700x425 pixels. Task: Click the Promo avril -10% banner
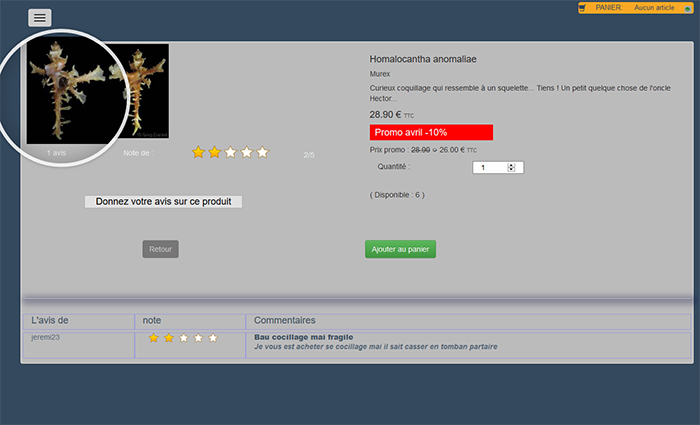(431, 133)
